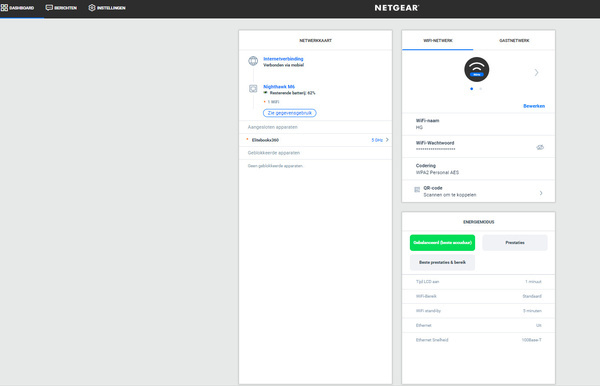Open the Dashboard tab
The height and width of the screenshot is (386, 600).
pos(18,8)
